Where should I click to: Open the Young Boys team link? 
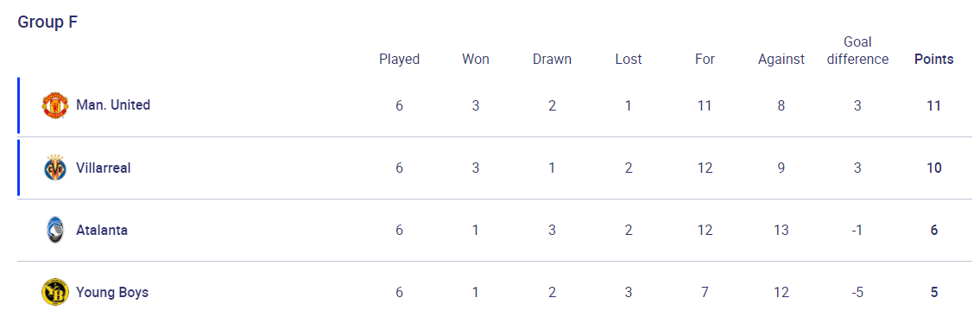click(x=112, y=292)
